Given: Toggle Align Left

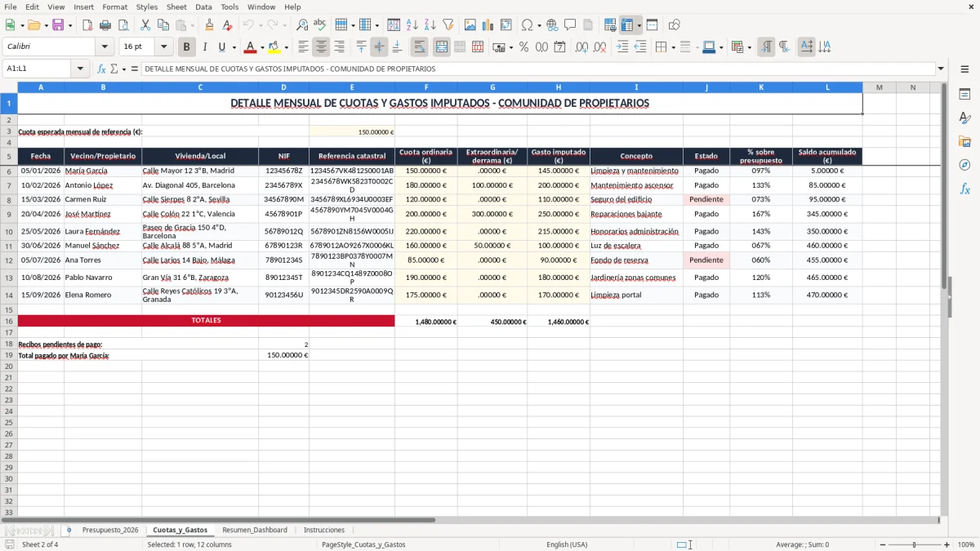Looking at the screenshot, I should click(x=303, y=47).
